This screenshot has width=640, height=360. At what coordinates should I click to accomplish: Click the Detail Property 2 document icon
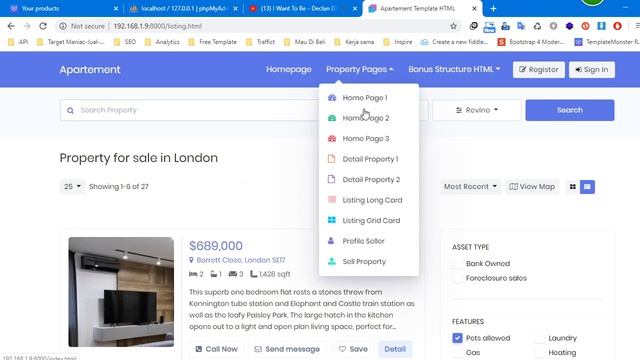331,179
